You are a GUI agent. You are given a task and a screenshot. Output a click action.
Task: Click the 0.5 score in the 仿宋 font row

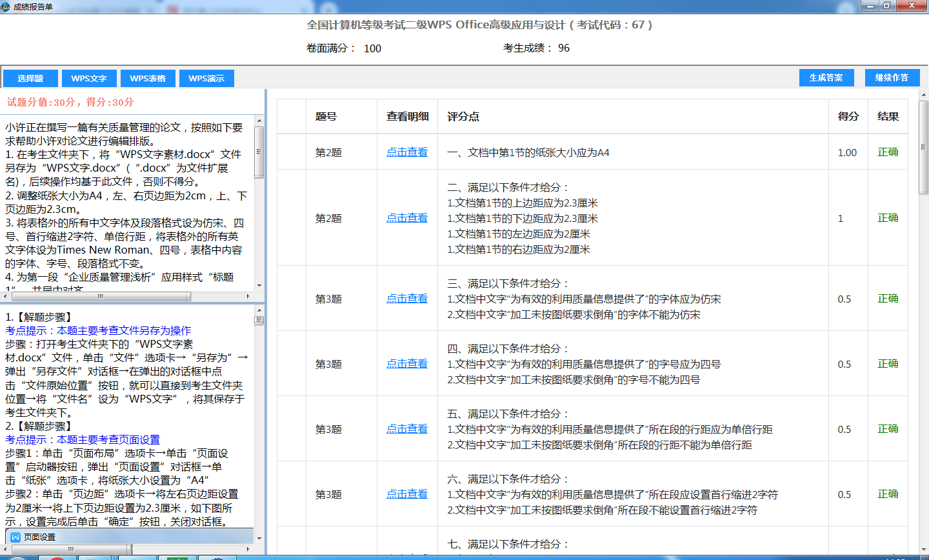point(844,299)
